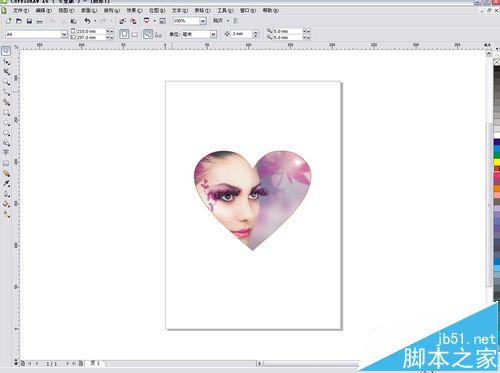This screenshot has height=373, width=500.
Task: Select the Rectangle tool
Action: point(6,113)
